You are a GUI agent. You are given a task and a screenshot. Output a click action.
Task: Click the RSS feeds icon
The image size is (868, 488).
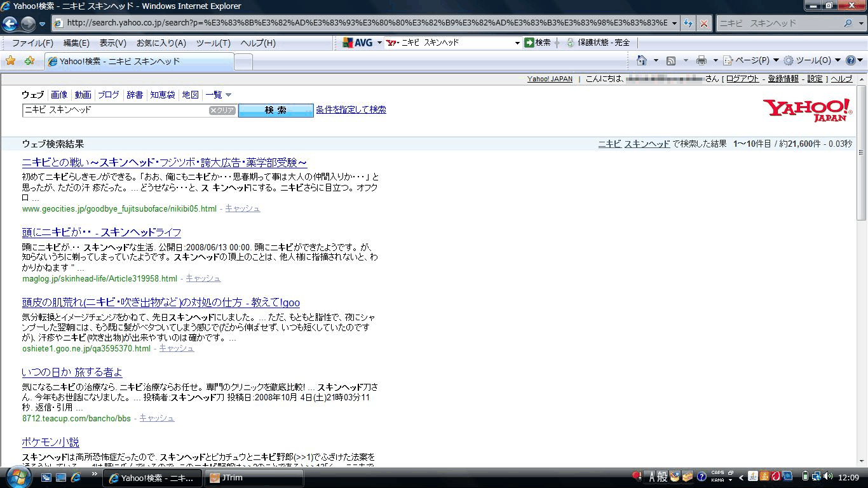point(671,60)
